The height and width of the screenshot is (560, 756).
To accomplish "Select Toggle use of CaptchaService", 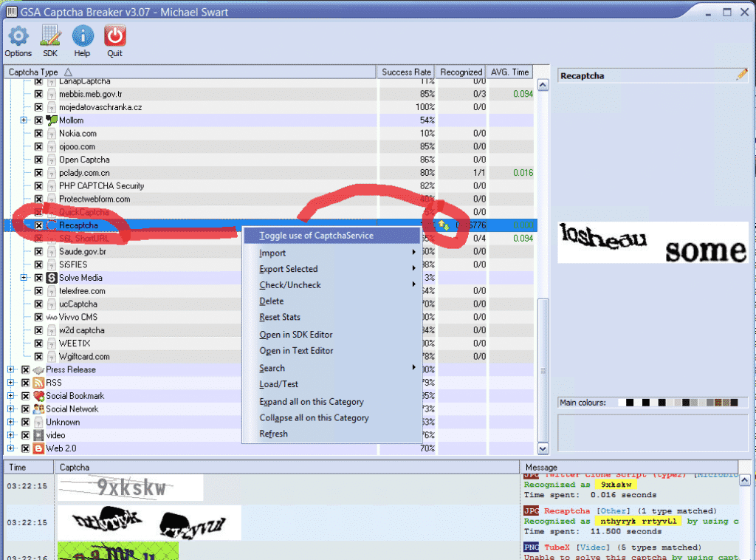I will tap(331, 236).
